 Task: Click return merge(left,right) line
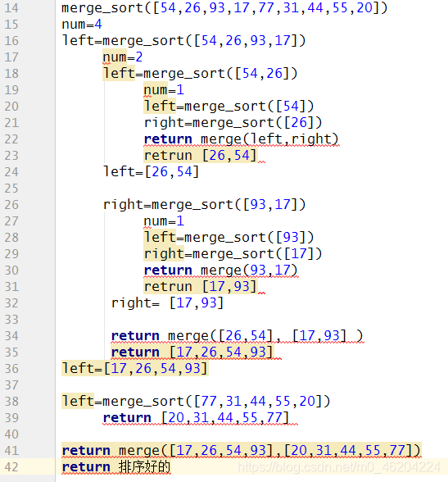pos(241,139)
